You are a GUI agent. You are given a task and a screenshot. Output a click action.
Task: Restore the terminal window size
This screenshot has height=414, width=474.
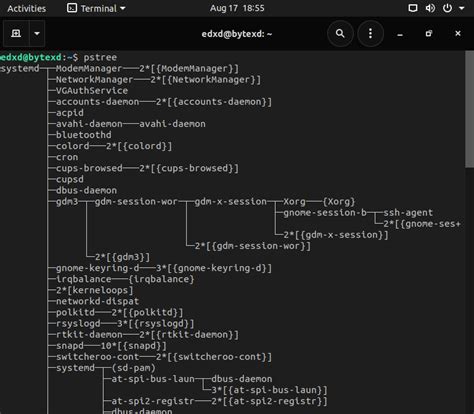429,33
